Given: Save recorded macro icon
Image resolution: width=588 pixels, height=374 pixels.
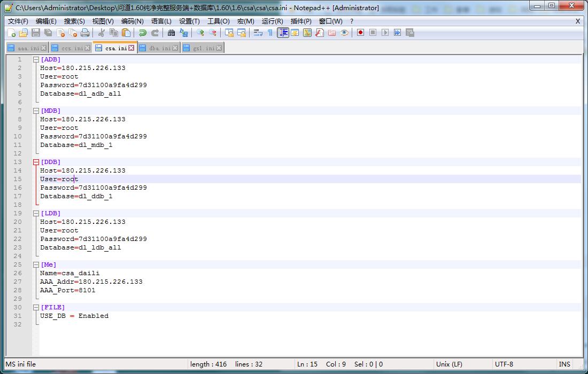Looking at the screenshot, I should 410,33.
